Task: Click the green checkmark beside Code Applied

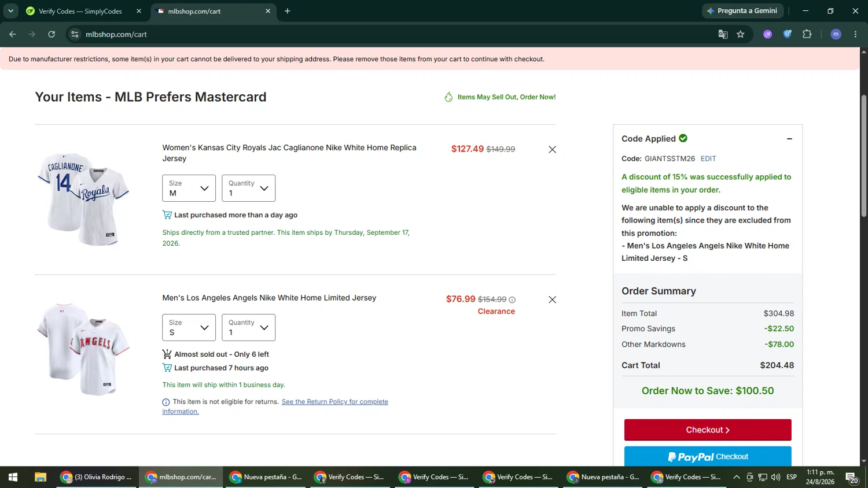Action: tap(683, 138)
